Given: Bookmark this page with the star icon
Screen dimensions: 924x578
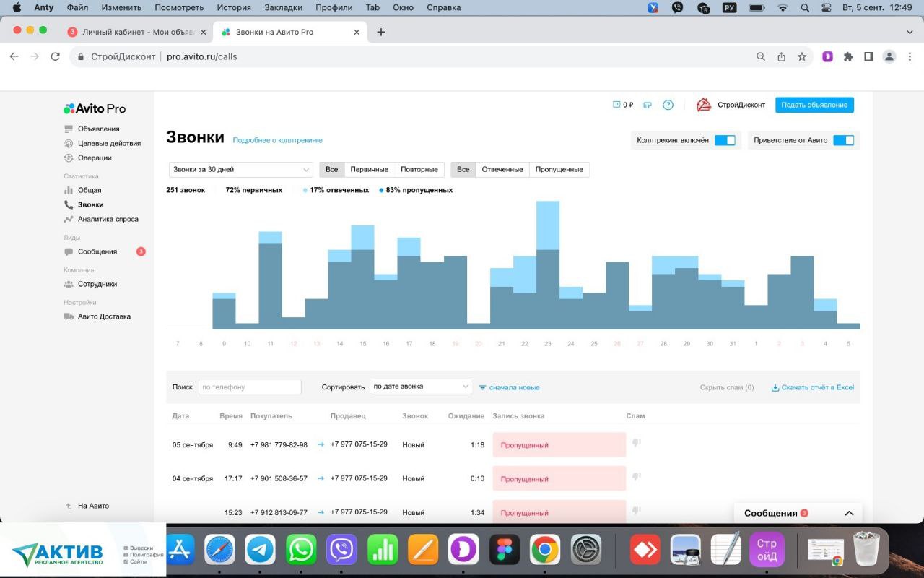Looking at the screenshot, I should [802, 56].
